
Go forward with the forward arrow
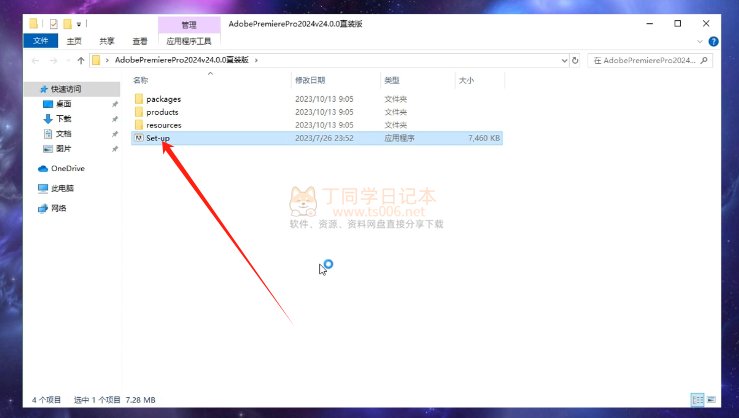53,60
